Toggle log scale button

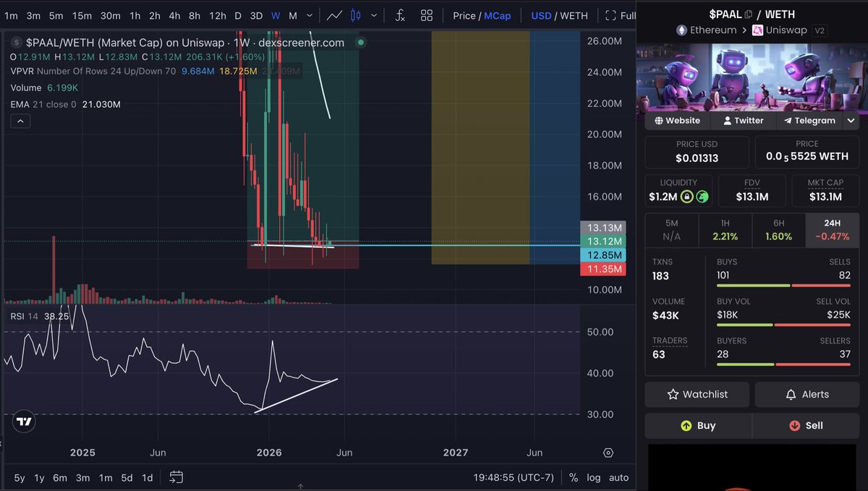594,477
